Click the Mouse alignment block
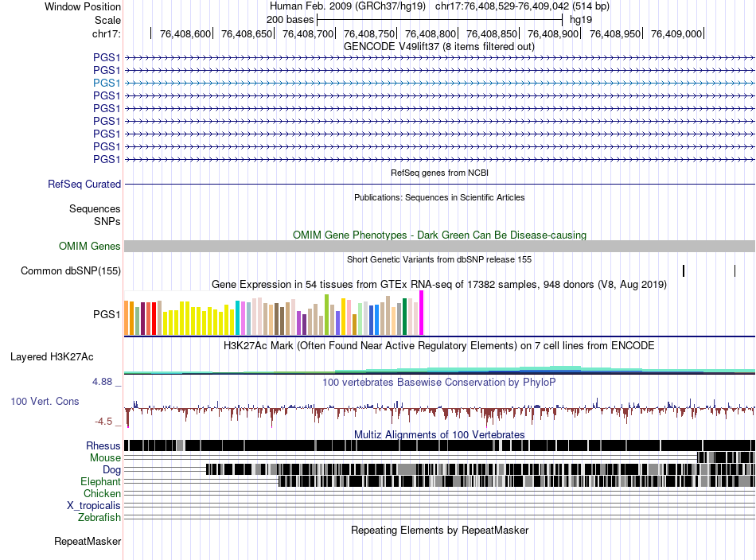756x560 pixels. [726, 457]
